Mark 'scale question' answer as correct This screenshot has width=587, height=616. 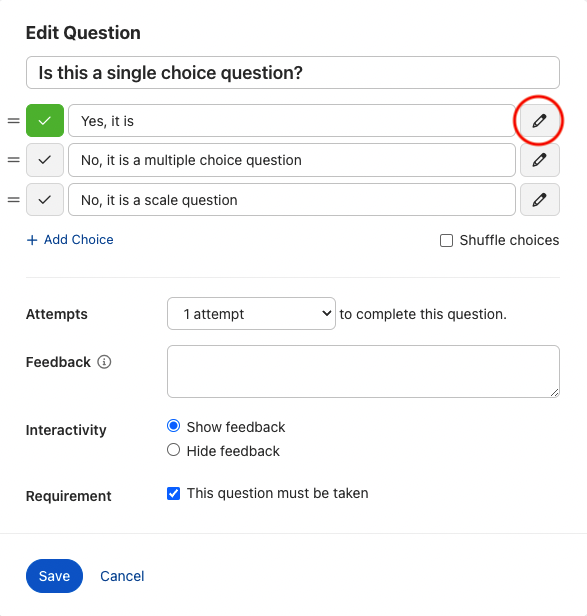pos(45,200)
